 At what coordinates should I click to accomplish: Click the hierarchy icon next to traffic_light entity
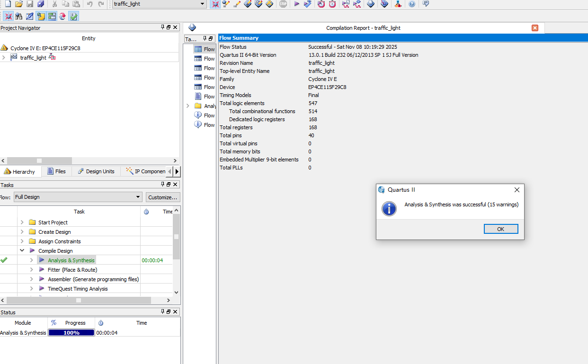53,57
